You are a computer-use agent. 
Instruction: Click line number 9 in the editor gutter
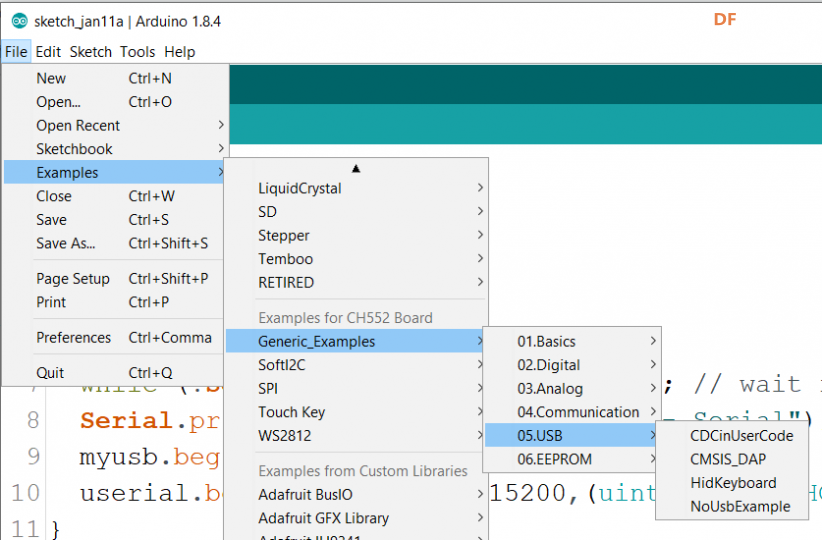[x=33, y=456]
